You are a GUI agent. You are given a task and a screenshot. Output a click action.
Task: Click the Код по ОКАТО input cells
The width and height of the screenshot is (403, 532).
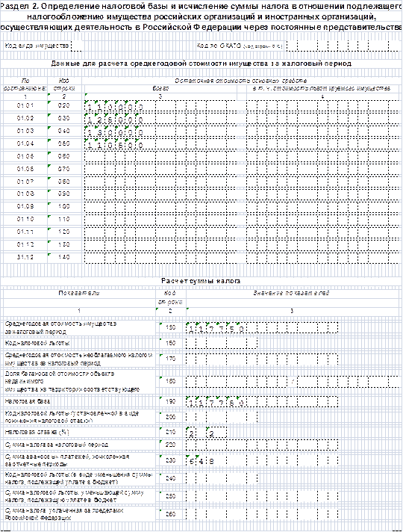344,46
